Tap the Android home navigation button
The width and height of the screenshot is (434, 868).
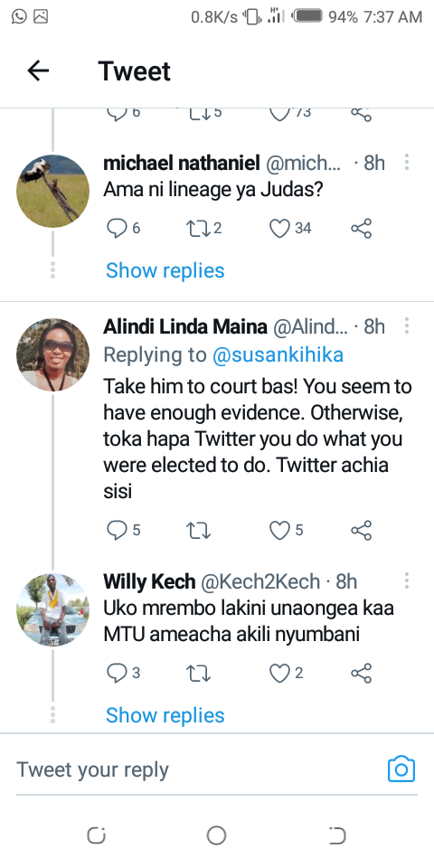pos(216,835)
